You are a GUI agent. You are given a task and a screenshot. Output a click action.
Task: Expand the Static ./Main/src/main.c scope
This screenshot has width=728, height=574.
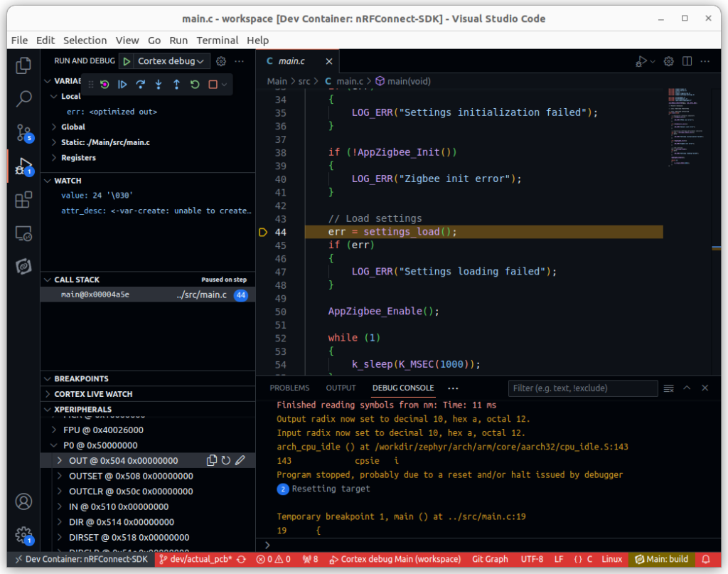[54, 142]
